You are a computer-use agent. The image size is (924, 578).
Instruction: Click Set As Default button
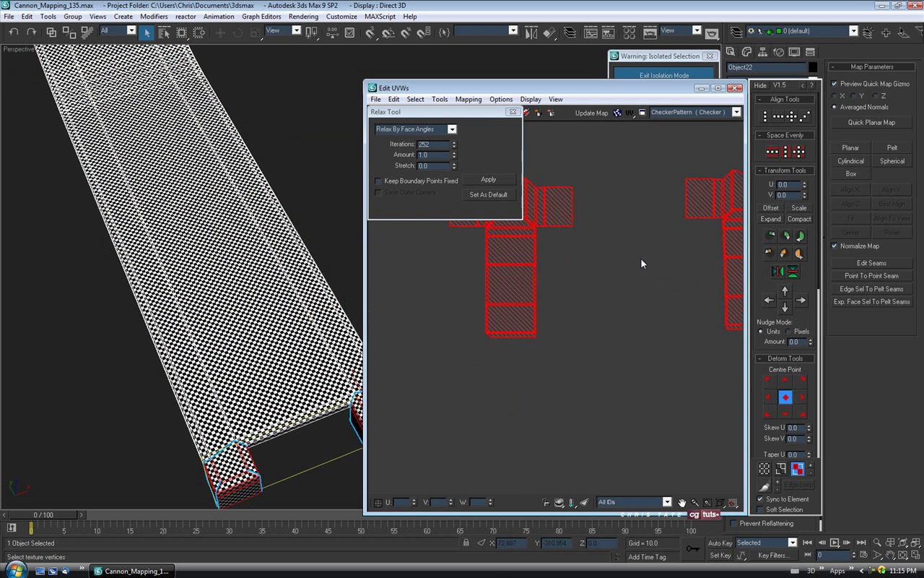(x=489, y=195)
